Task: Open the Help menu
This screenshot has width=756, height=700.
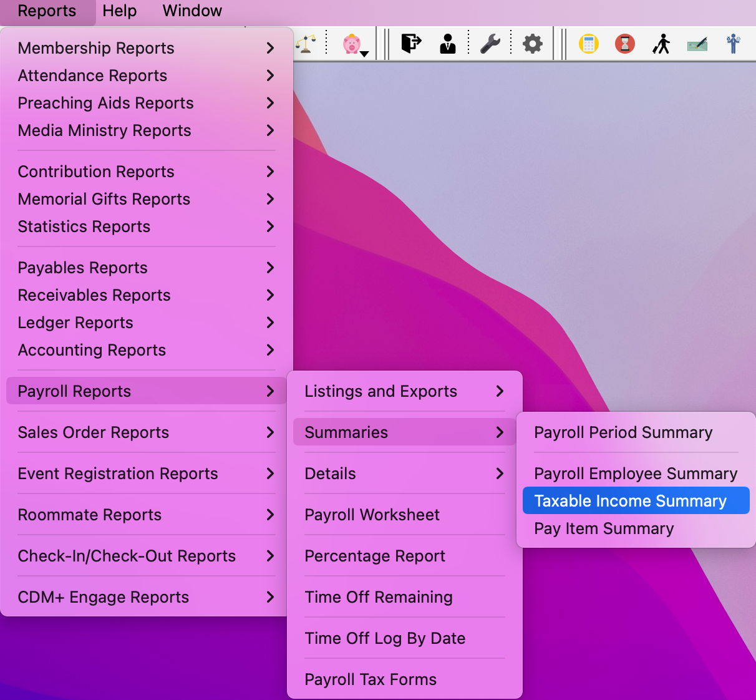Action: [119, 11]
